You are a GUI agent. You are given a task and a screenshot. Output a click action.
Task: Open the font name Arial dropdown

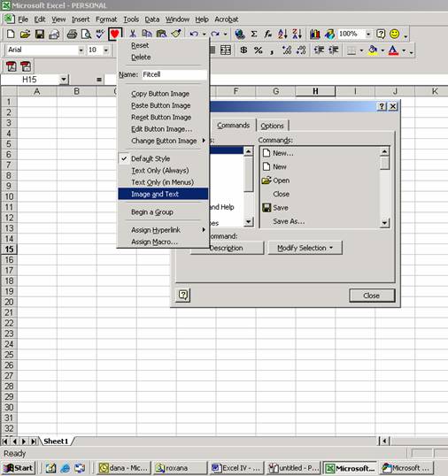tap(81, 50)
